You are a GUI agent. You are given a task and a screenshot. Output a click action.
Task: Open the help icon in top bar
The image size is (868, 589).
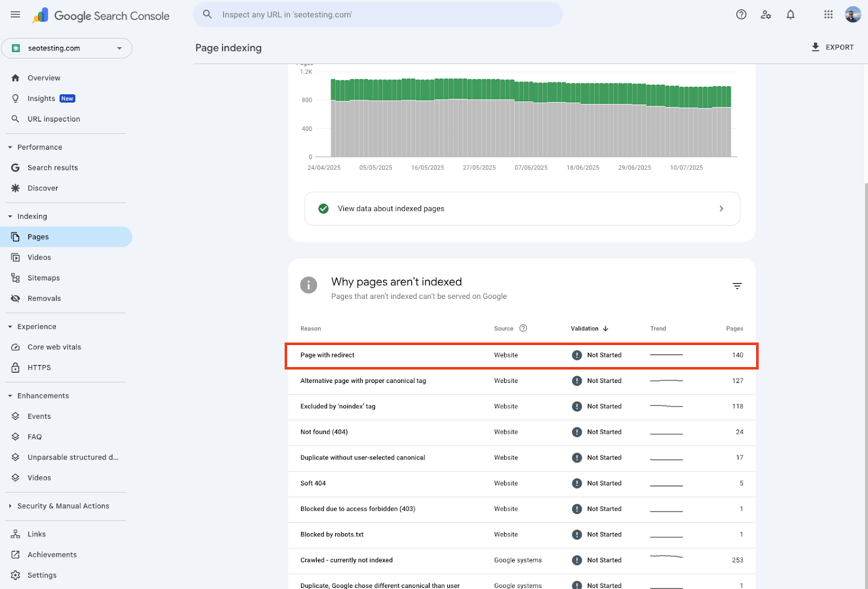tap(741, 15)
